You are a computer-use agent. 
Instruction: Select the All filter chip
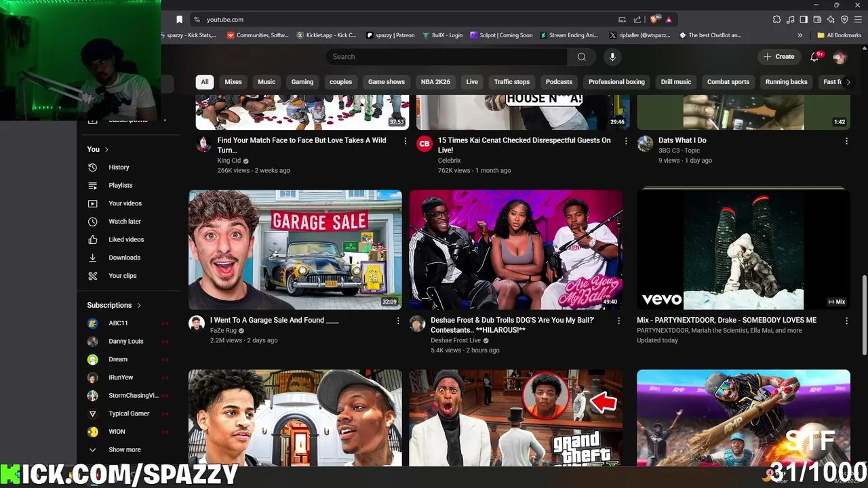(x=205, y=82)
